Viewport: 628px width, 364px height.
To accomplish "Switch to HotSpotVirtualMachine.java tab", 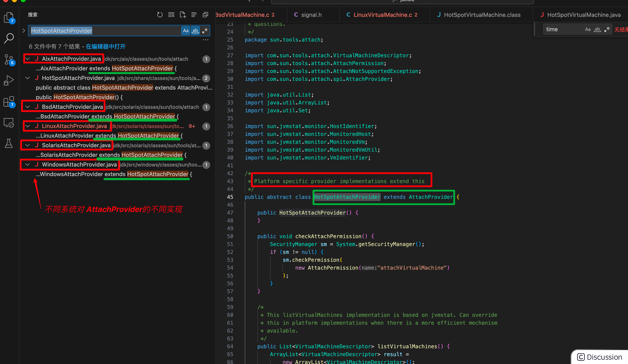I will tap(581, 15).
